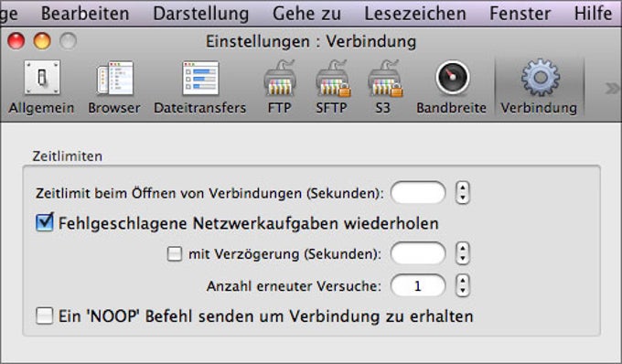Open the Allgemein preferences pane

(41, 88)
